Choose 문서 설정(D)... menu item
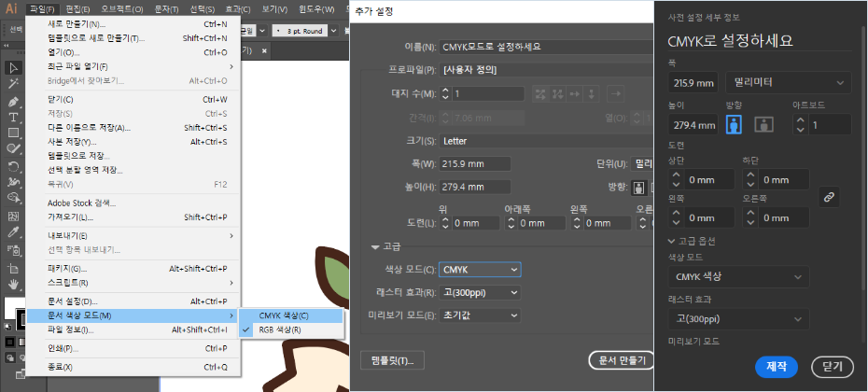 (x=133, y=301)
